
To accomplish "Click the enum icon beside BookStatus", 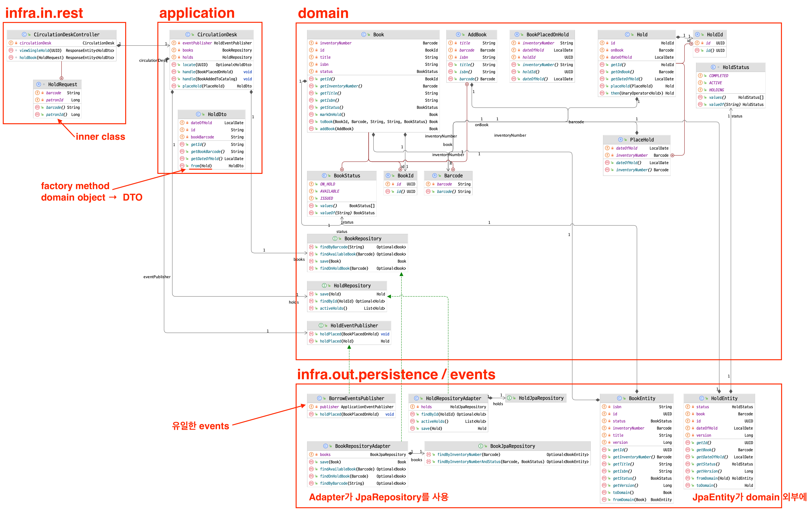I will click(324, 175).
